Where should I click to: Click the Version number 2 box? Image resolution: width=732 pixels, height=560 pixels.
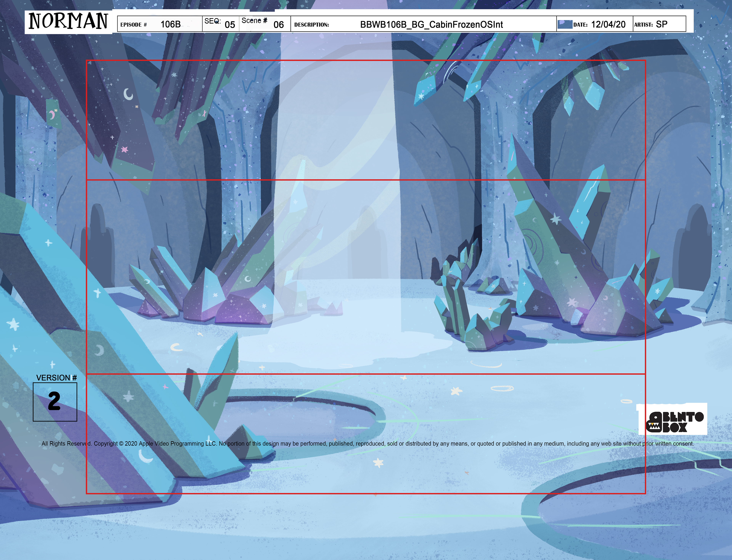coord(55,402)
